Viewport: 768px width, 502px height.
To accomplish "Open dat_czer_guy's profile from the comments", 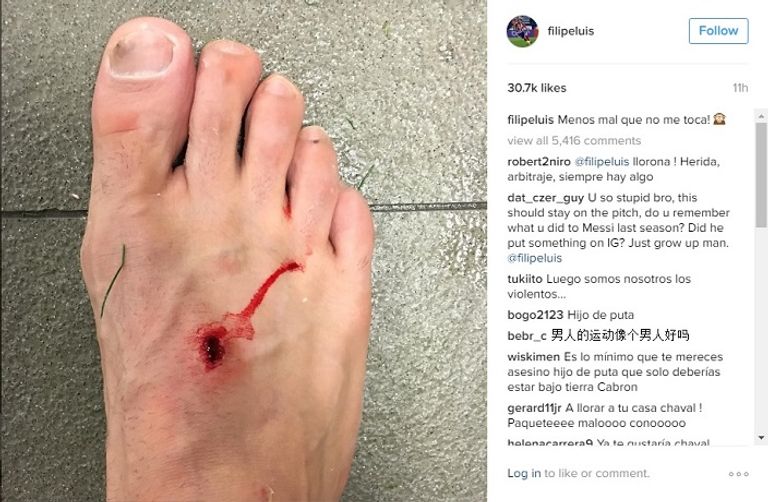I will click(x=546, y=198).
